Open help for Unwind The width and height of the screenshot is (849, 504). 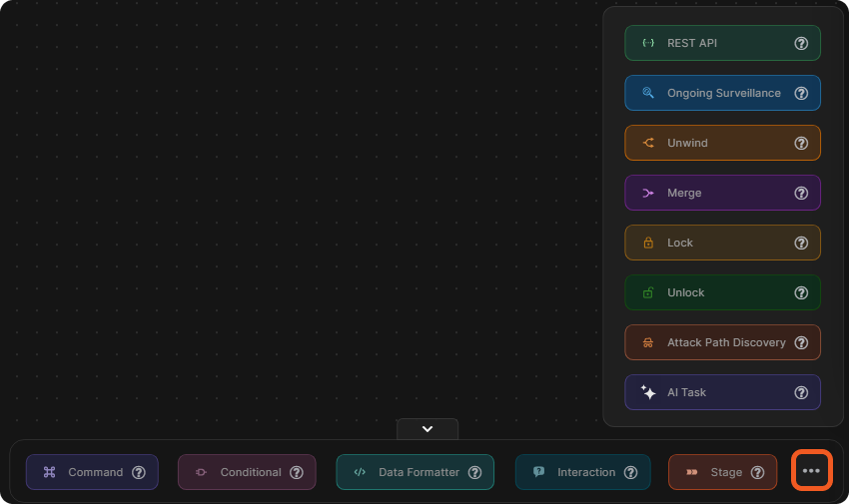801,143
